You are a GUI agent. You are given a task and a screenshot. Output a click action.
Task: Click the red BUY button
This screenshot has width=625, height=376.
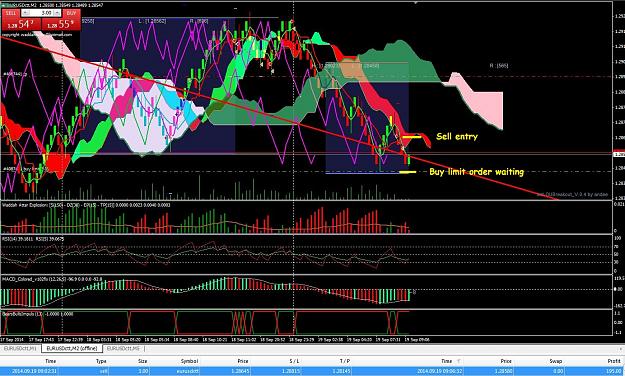[71, 13]
